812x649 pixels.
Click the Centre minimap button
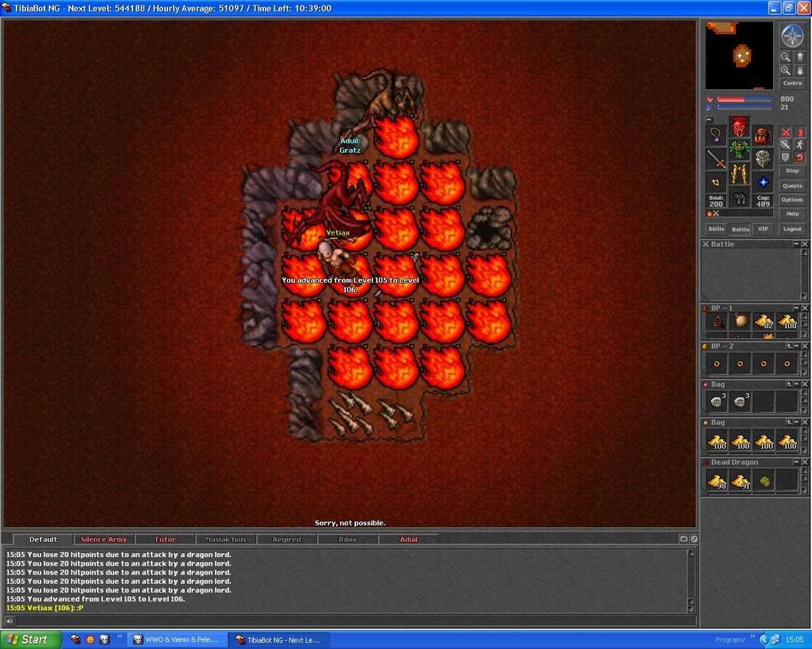792,83
